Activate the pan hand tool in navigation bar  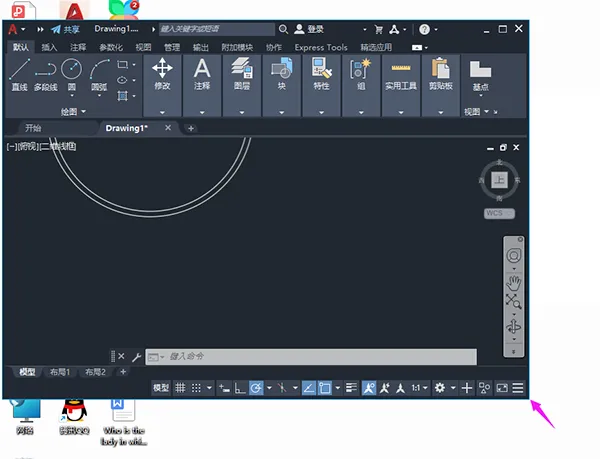click(514, 283)
